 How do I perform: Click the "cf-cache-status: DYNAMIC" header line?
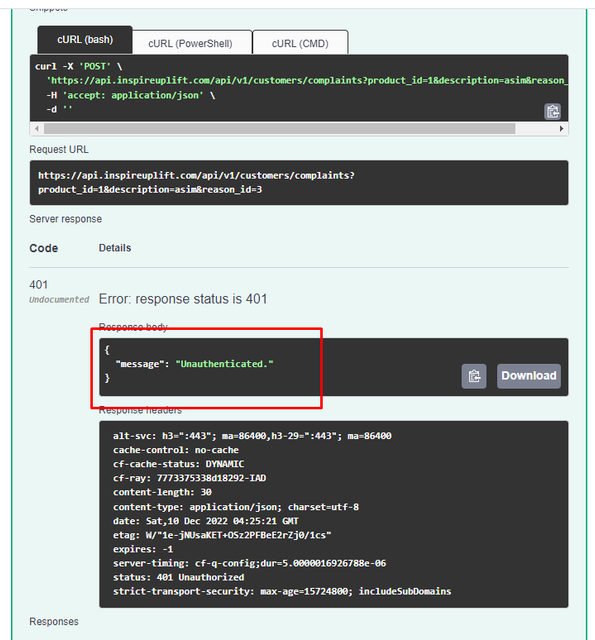(178, 464)
